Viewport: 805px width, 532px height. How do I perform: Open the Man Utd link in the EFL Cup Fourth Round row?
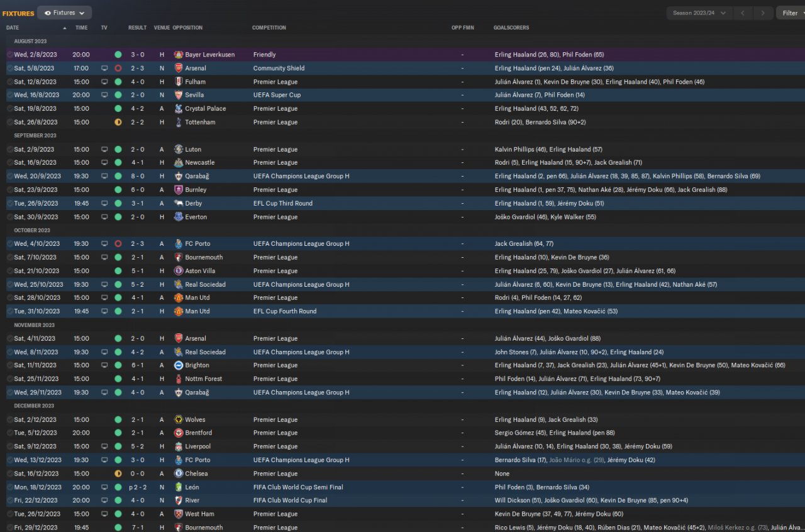(197, 311)
